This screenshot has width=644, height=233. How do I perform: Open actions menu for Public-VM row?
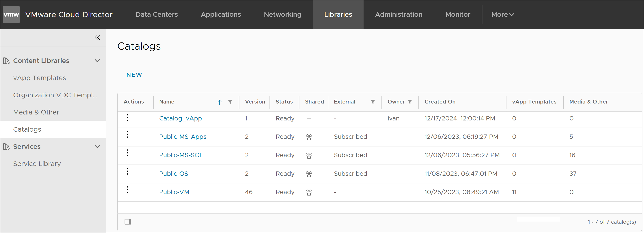point(128,190)
